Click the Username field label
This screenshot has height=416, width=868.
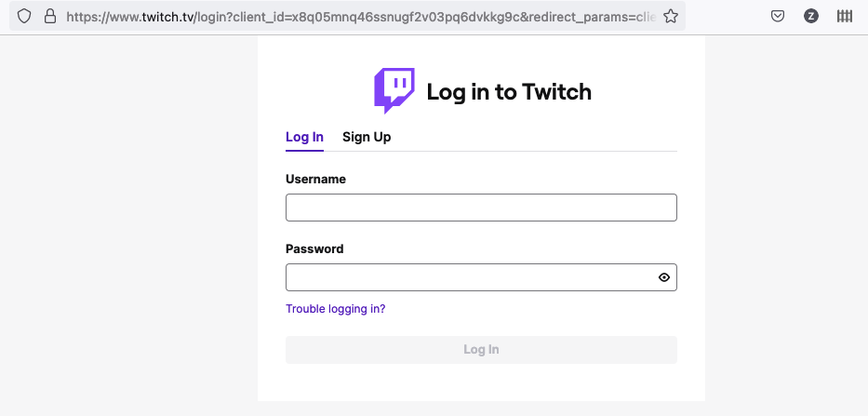[315, 179]
